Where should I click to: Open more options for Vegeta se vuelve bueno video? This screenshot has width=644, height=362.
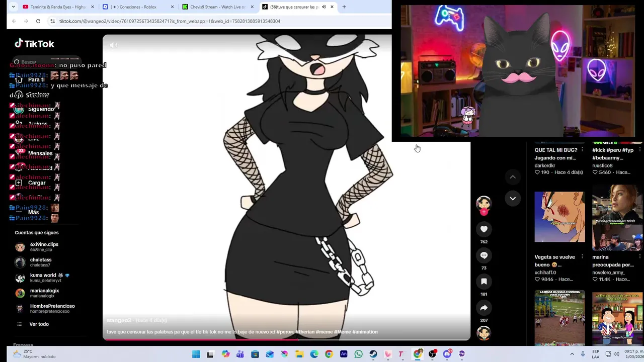click(582, 257)
